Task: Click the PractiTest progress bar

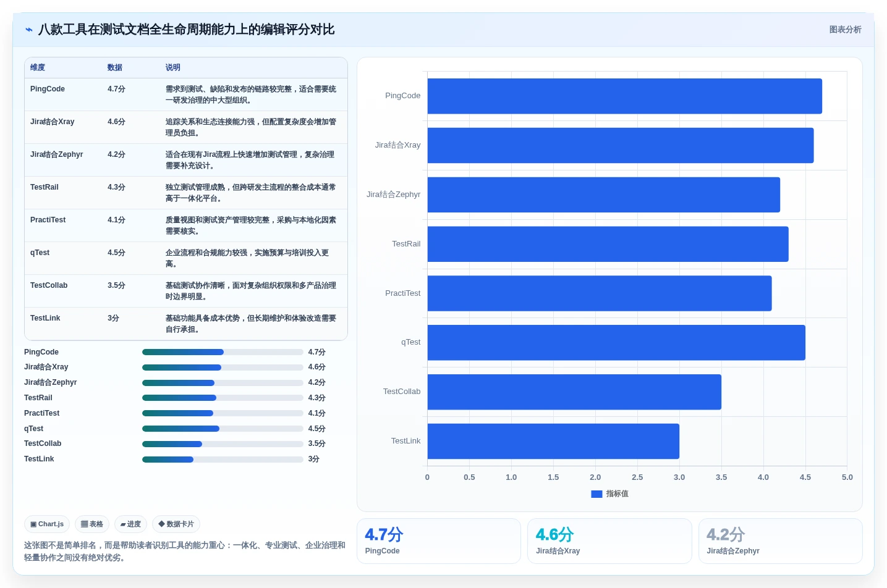Action: [x=223, y=413]
